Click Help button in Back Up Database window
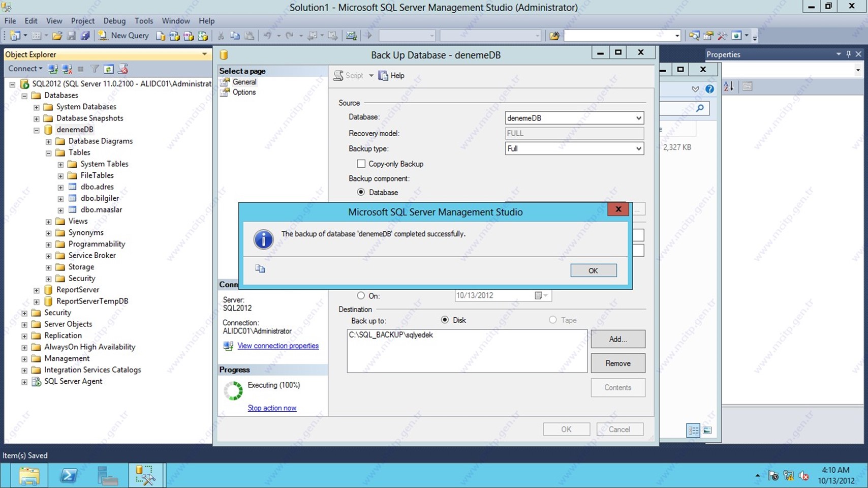Image resolution: width=868 pixels, height=488 pixels. (x=392, y=76)
